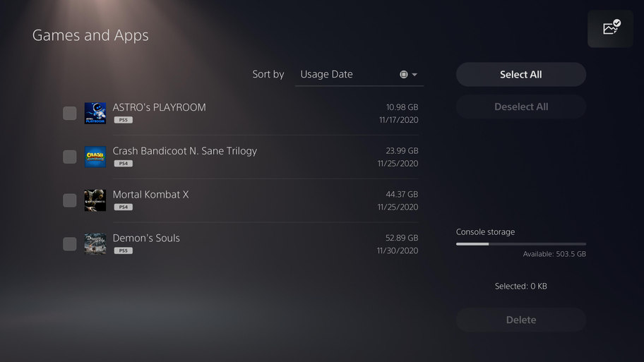Click the Mortal Kombat X cover icon
Screen dimensions: 644x362
click(x=95, y=200)
